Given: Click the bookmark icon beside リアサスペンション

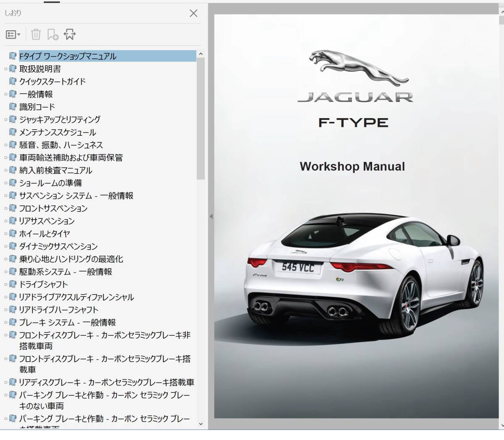Looking at the screenshot, I should point(13,221).
